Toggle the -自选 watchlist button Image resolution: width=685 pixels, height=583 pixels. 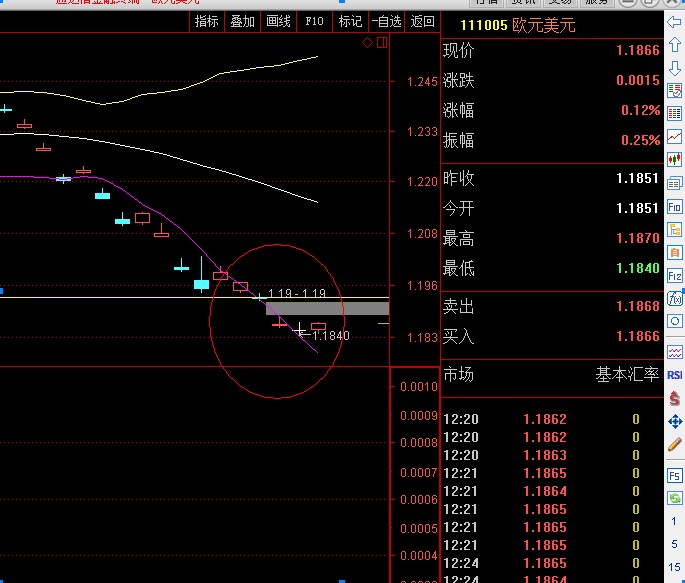[387, 21]
